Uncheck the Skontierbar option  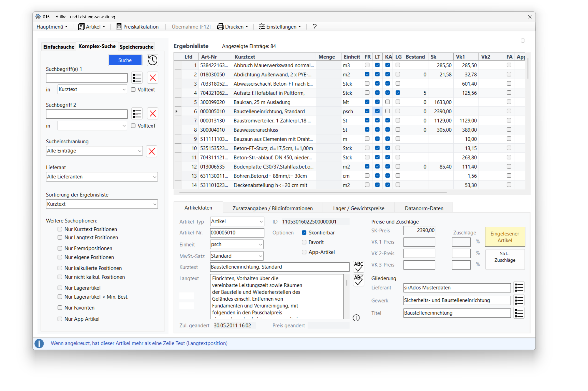pos(304,233)
